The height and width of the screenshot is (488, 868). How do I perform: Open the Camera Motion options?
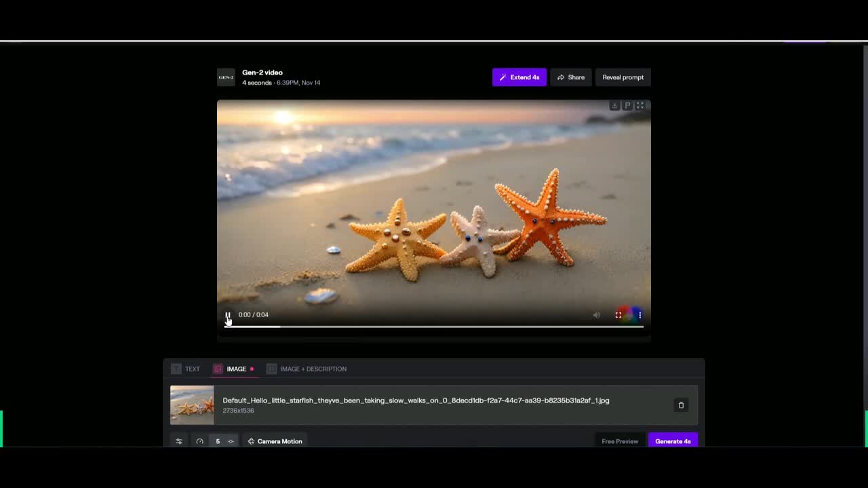275,441
